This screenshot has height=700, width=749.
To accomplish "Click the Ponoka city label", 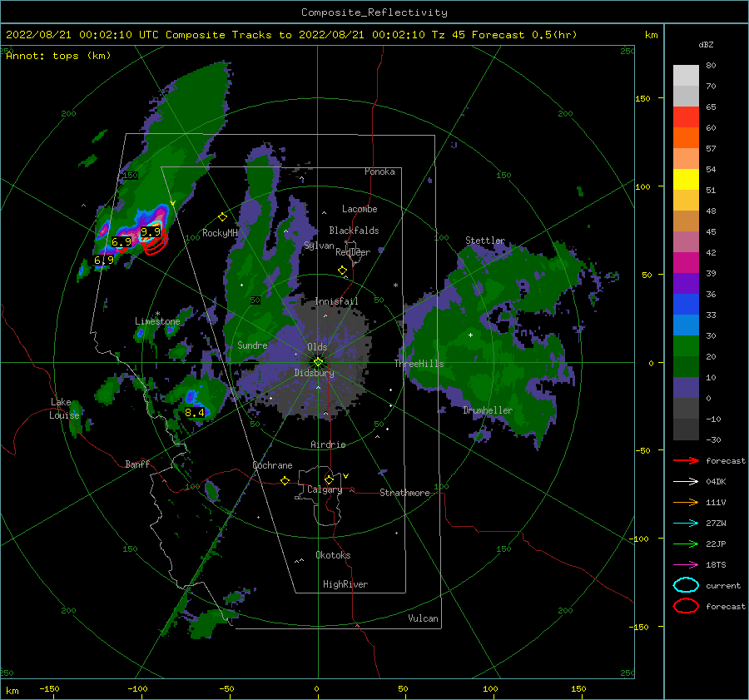I will coord(379,171).
